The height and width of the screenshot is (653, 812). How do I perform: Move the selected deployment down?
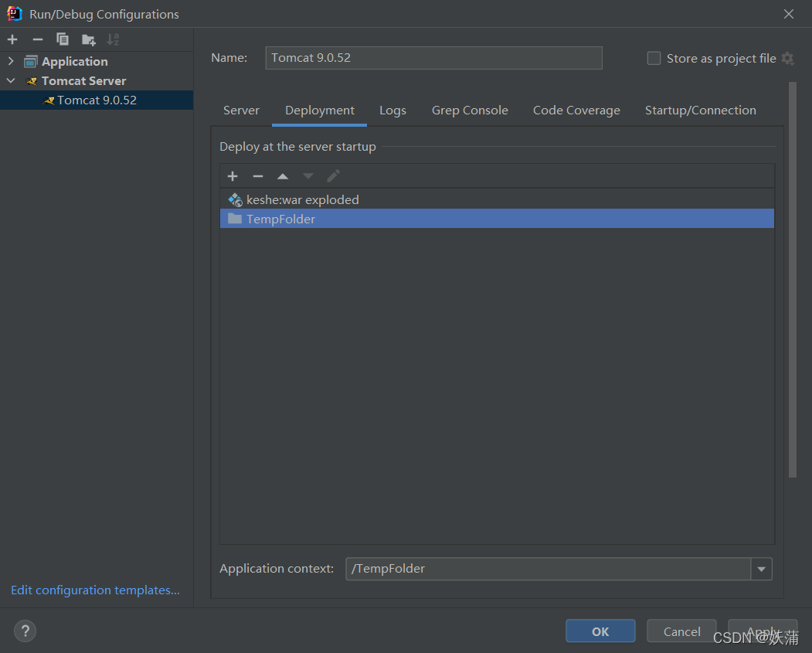point(308,176)
